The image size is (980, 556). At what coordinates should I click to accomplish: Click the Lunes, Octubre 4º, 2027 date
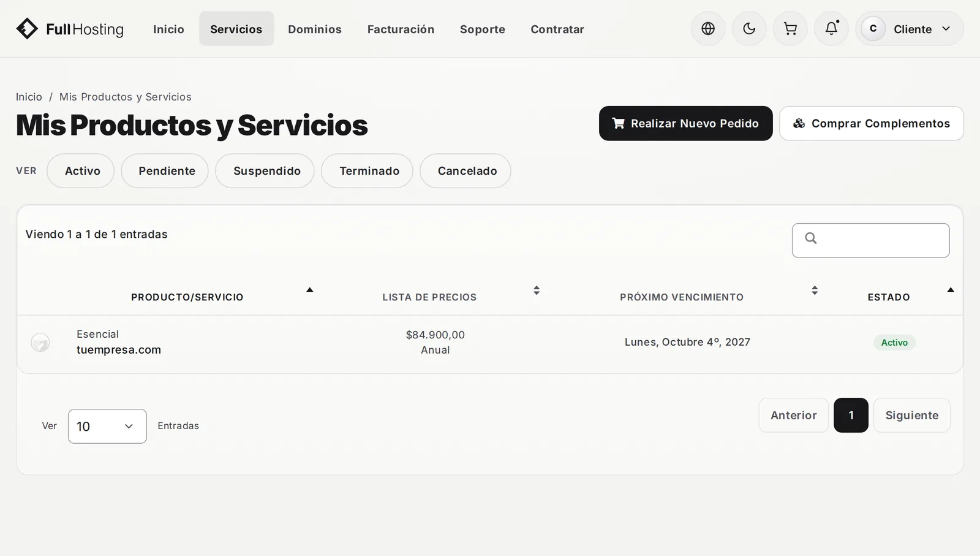(687, 342)
